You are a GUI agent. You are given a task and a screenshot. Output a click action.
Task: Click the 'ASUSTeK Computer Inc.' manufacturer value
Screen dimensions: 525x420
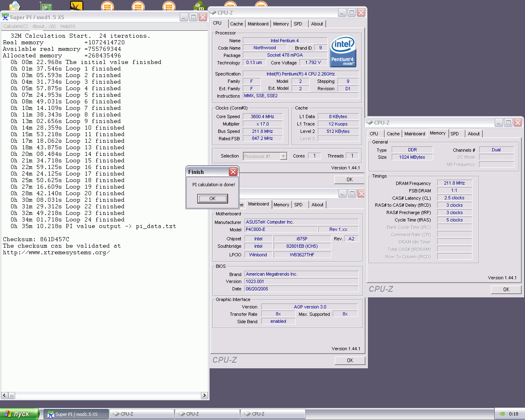click(x=301, y=222)
